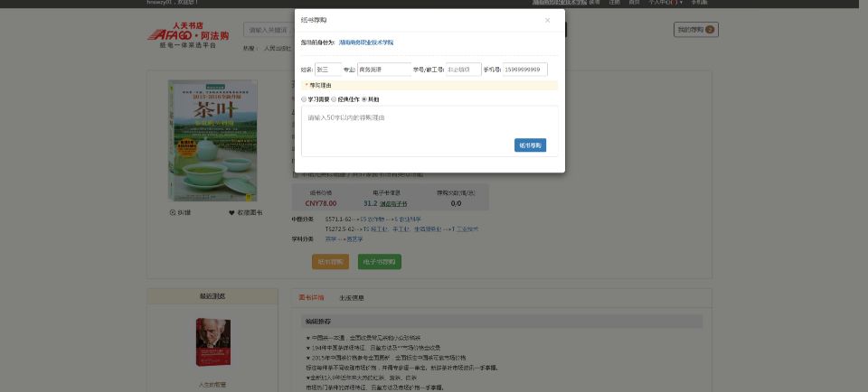The width and height of the screenshot is (868, 392).
Task: Click the 姓名 input field
Action: click(x=327, y=69)
